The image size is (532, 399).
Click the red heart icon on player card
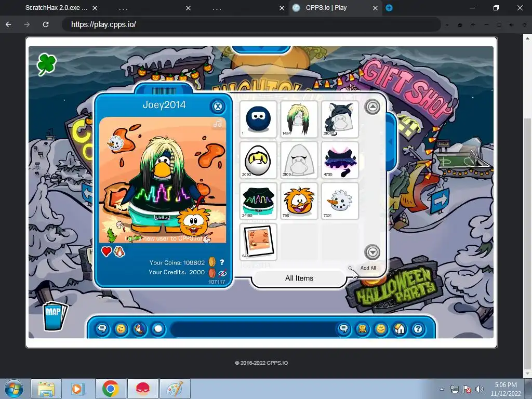click(x=107, y=251)
